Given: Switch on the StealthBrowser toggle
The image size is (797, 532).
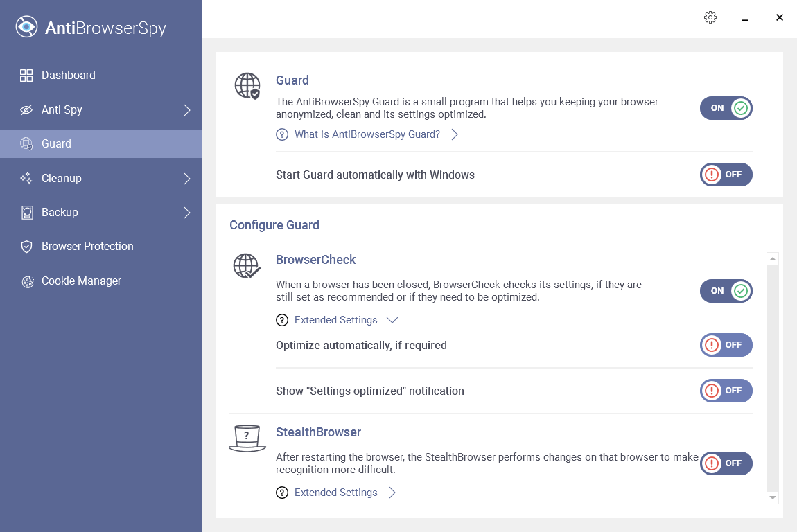Looking at the screenshot, I should coord(726,463).
